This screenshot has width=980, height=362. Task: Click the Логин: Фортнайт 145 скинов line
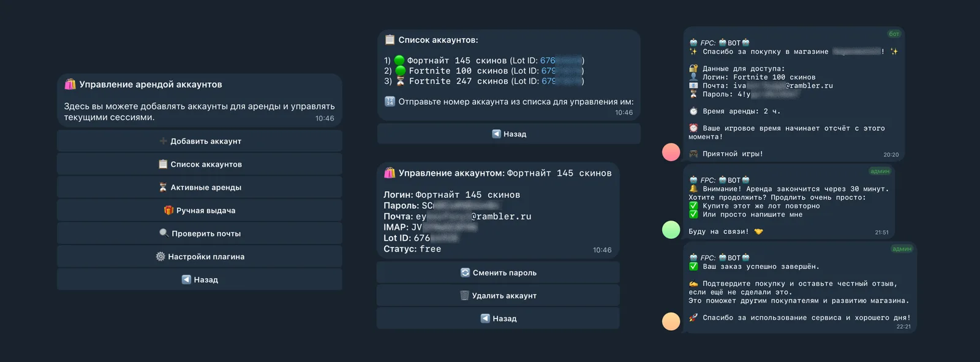[452, 195]
